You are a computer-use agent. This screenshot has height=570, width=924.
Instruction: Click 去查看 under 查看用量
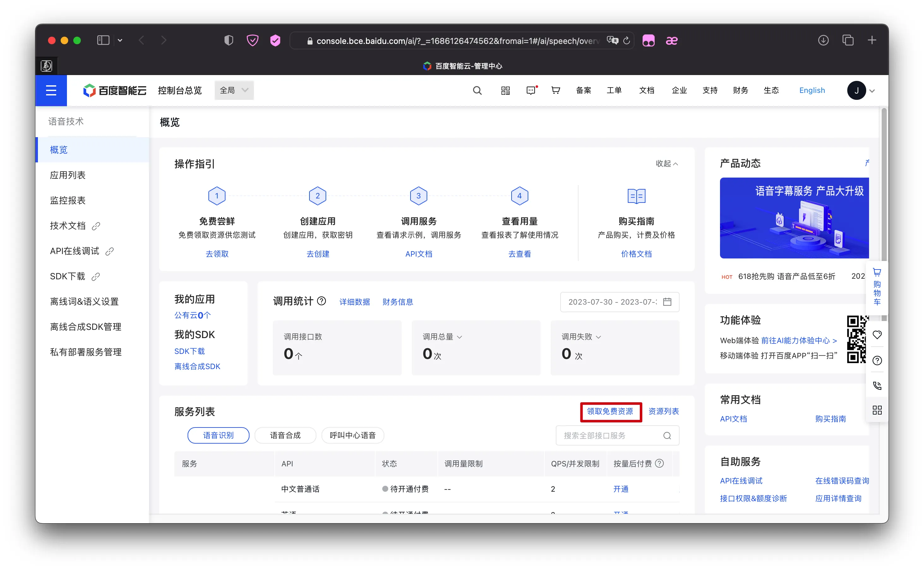click(x=519, y=254)
